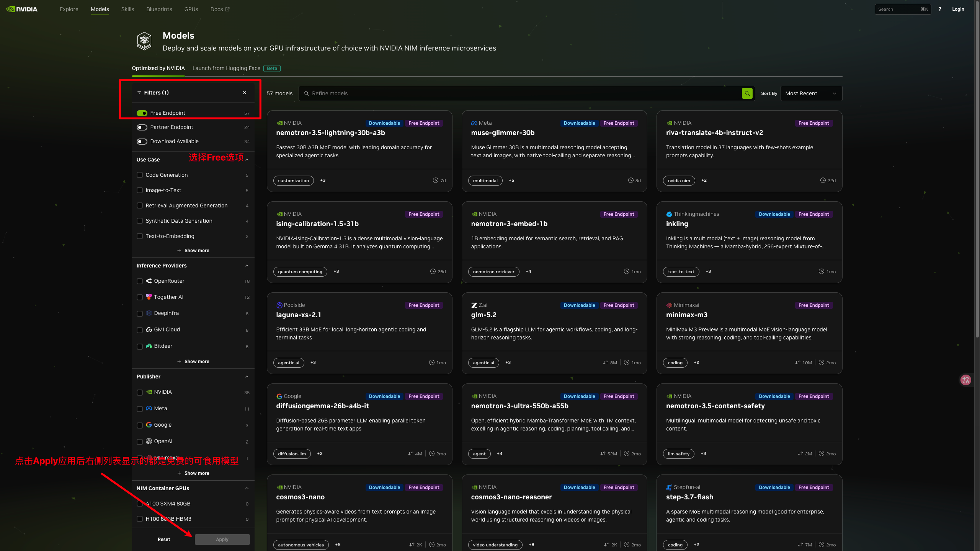This screenshot has height=551, width=980.
Task: Focus the top Search box
Action: (903, 9)
